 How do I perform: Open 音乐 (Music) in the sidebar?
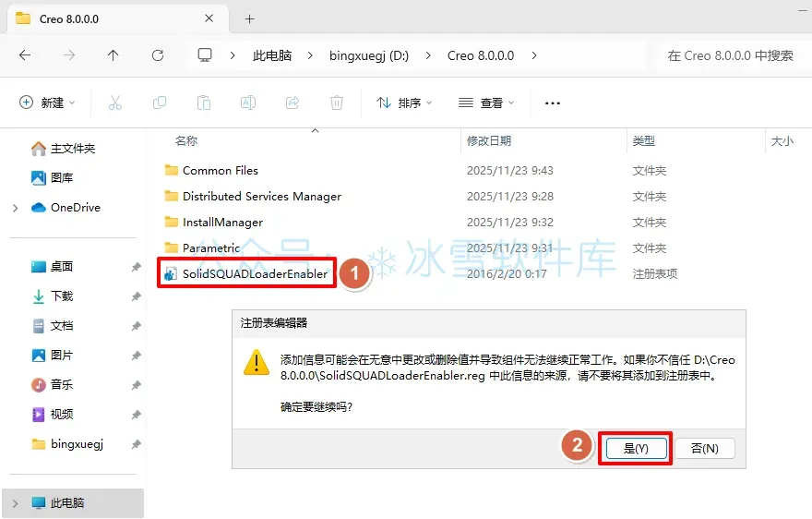click(53, 385)
